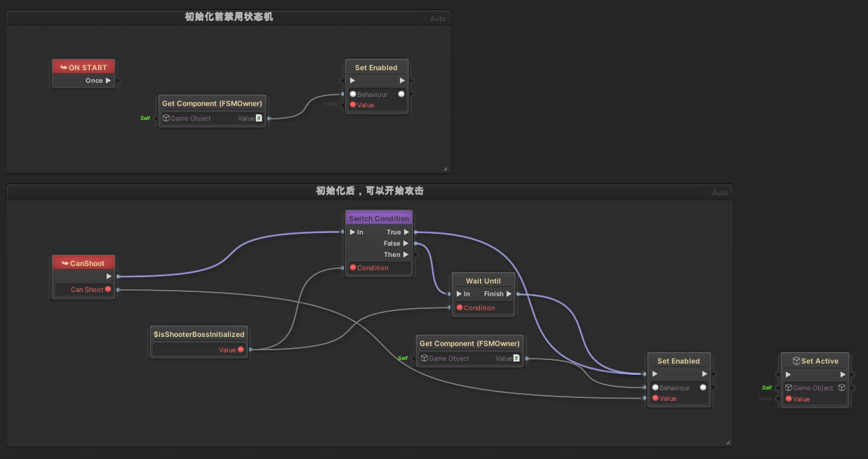This screenshot has width=868, height=459.
Task: Select the ON START event node header
Action: (x=84, y=67)
